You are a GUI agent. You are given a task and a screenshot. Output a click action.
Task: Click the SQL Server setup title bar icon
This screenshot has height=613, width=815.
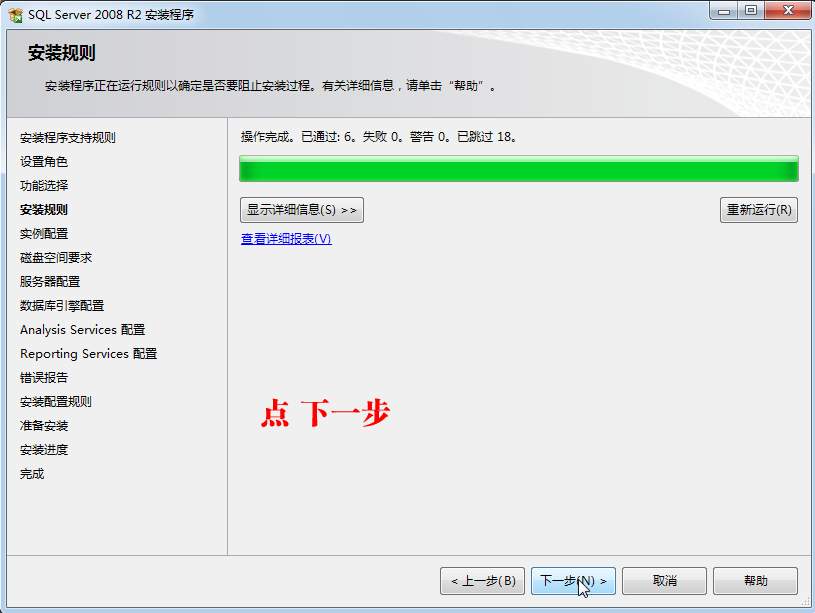(x=15, y=15)
